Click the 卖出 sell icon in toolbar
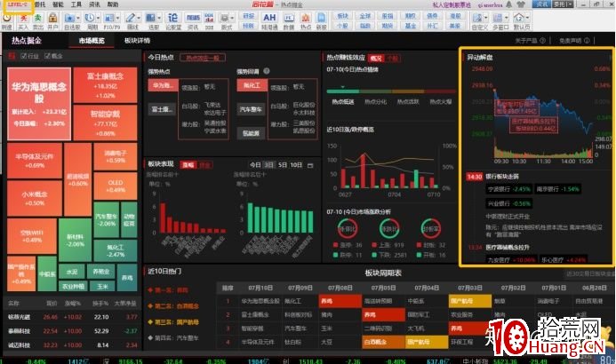Viewport: 616px width, 364px height. [37, 18]
